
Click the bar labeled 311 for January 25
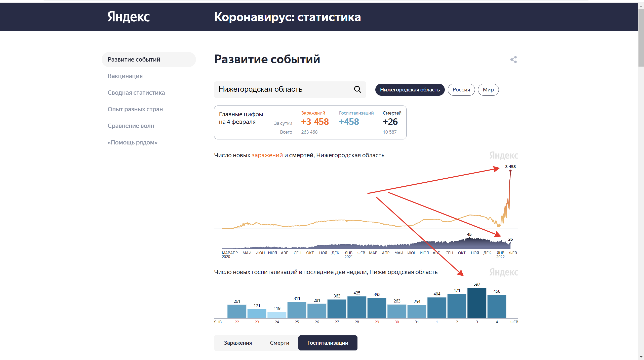(297, 310)
